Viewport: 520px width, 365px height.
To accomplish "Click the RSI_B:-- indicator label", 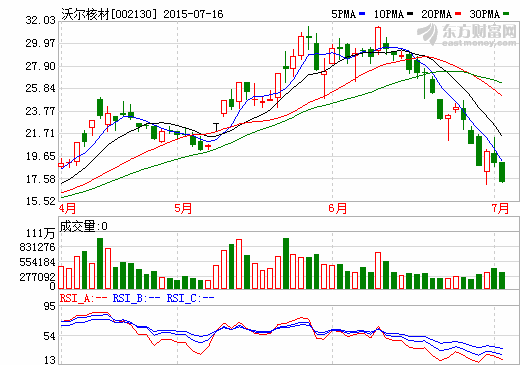I will 136,298.
